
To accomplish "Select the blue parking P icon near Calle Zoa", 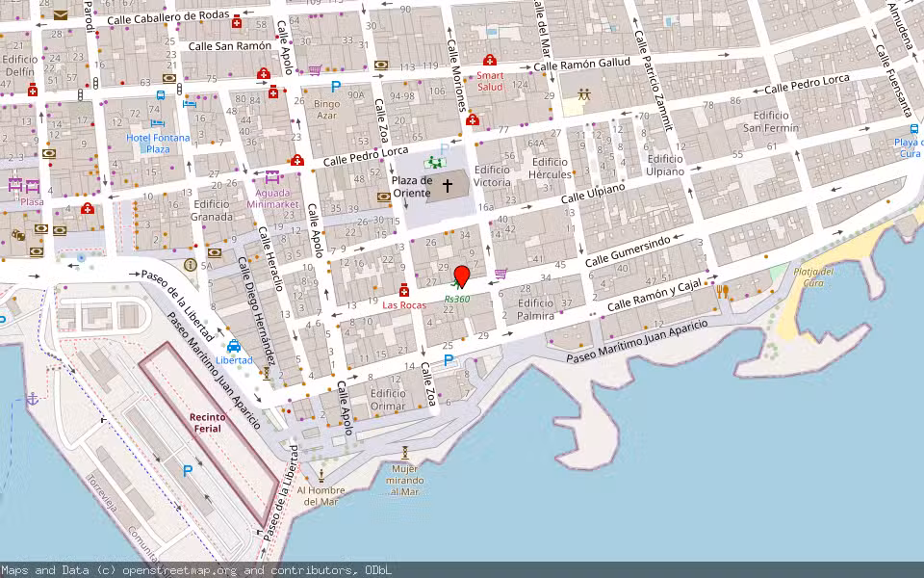I will click(x=449, y=359).
